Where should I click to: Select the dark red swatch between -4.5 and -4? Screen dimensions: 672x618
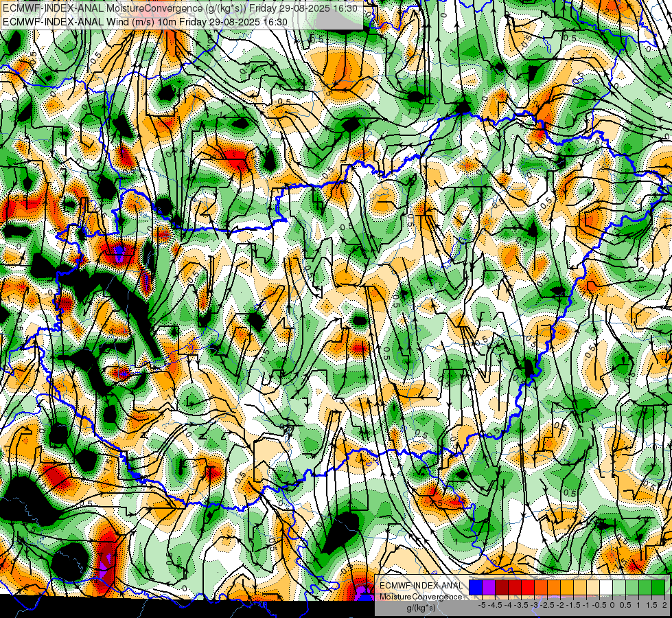502,588
